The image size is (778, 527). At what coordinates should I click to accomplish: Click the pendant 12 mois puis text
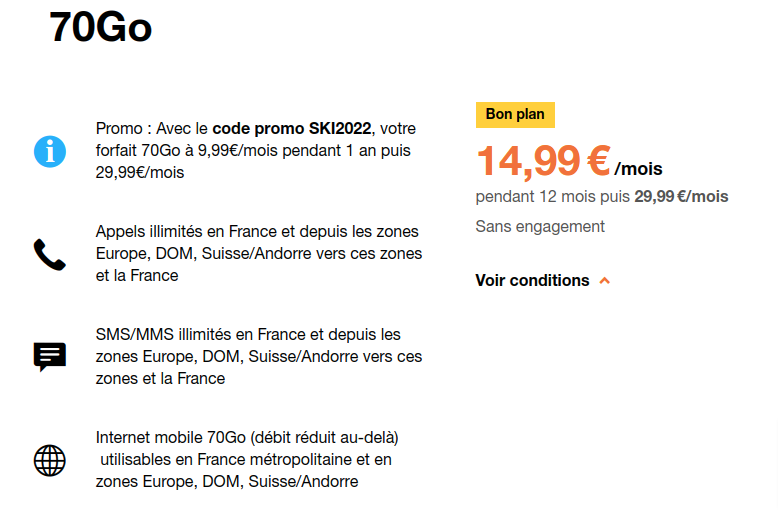pyautogui.click(x=553, y=197)
